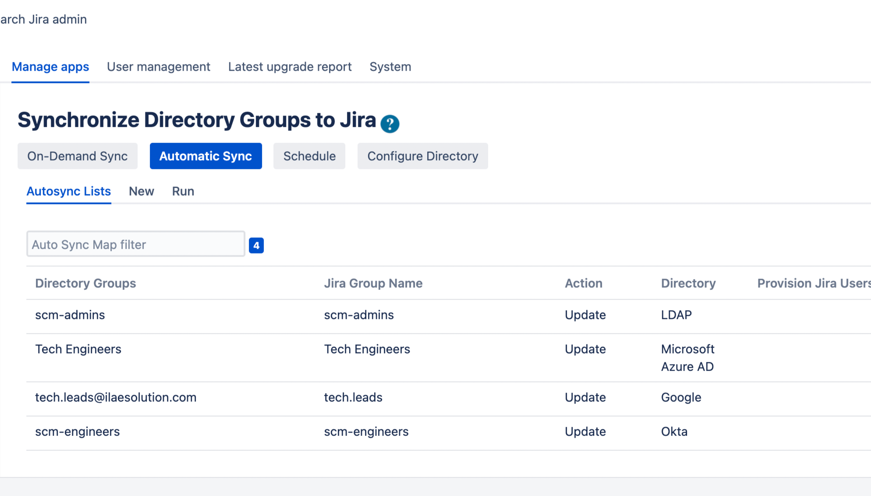Viewport: 871px width, 496px height.
Task: Open the Latest upgrade report tab
Action: click(289, 67)
